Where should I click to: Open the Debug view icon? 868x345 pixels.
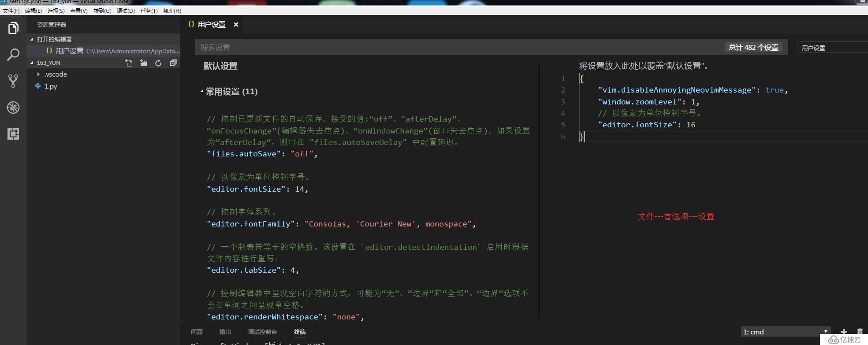(13, 108)
